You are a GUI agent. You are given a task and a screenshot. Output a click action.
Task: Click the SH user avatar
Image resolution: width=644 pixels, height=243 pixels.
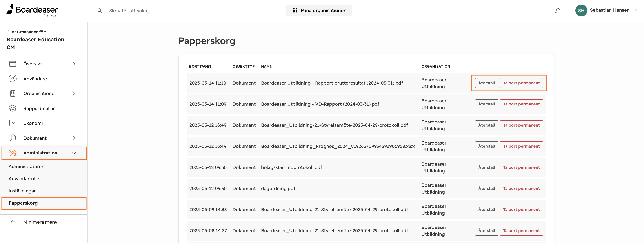[x=581, y=11]
